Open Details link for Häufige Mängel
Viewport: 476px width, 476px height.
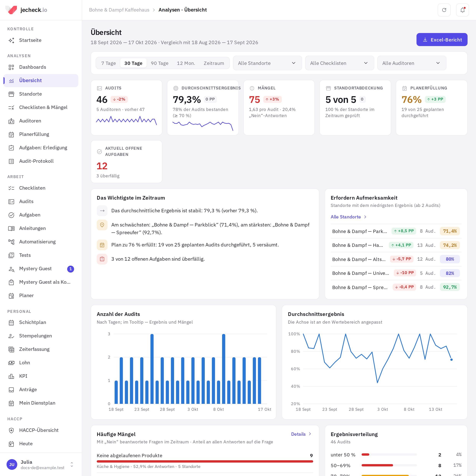[301, 434]
